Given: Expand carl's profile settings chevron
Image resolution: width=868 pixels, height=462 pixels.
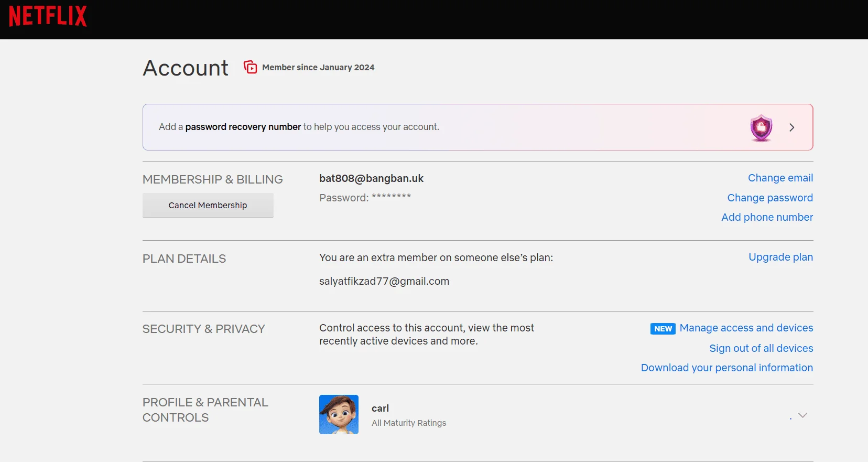Looking at the screenshot, I should [x=802, y=415].
